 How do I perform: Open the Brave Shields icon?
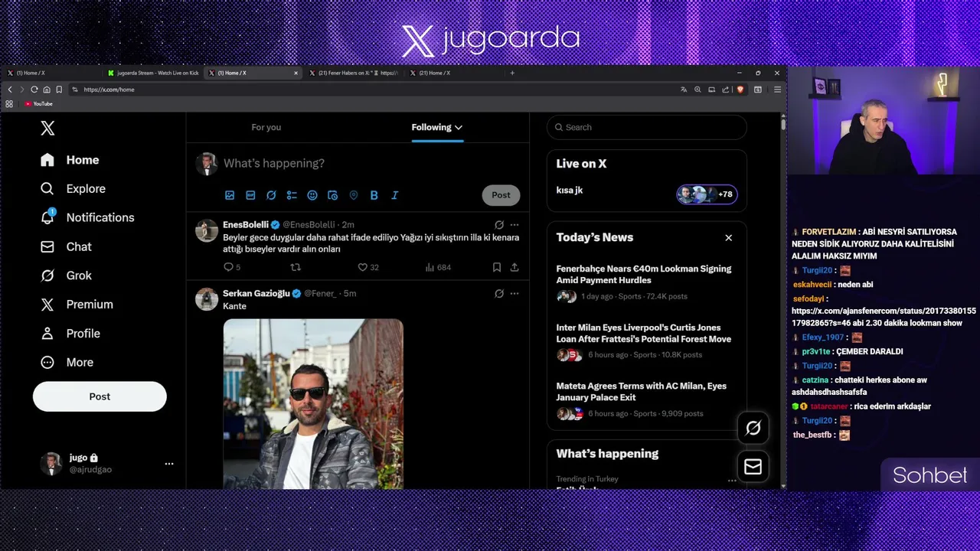(740, 90)
